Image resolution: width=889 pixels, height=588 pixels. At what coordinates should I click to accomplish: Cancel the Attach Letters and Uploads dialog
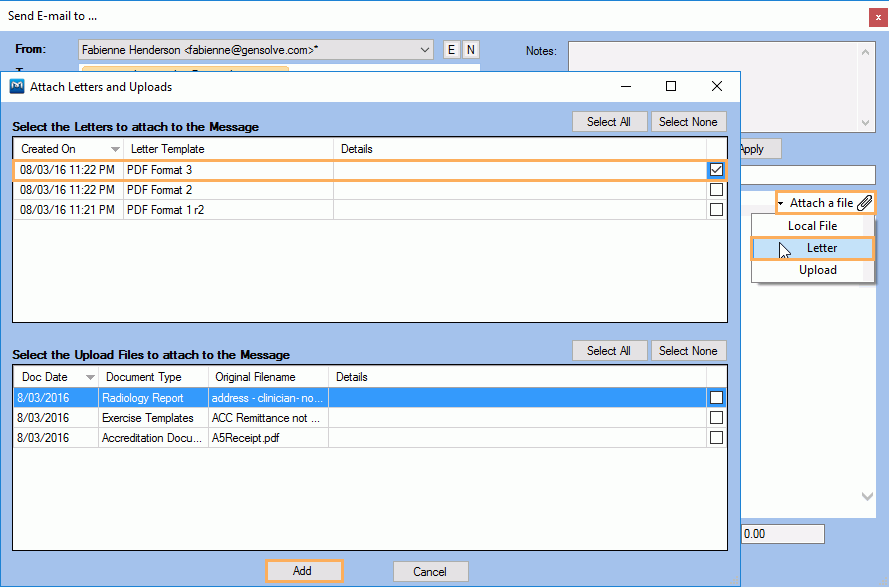coord(430,570)
